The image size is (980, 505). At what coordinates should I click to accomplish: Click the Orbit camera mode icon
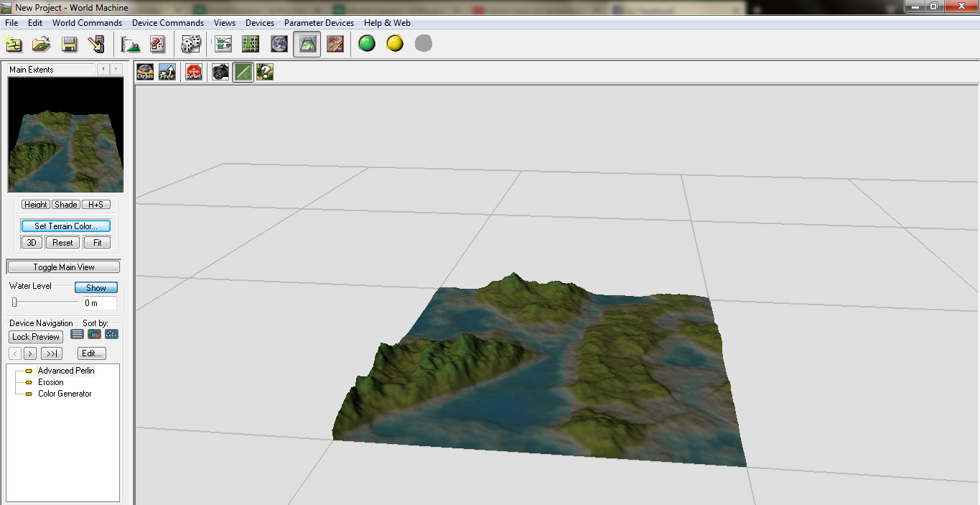(x=145, y=72)
